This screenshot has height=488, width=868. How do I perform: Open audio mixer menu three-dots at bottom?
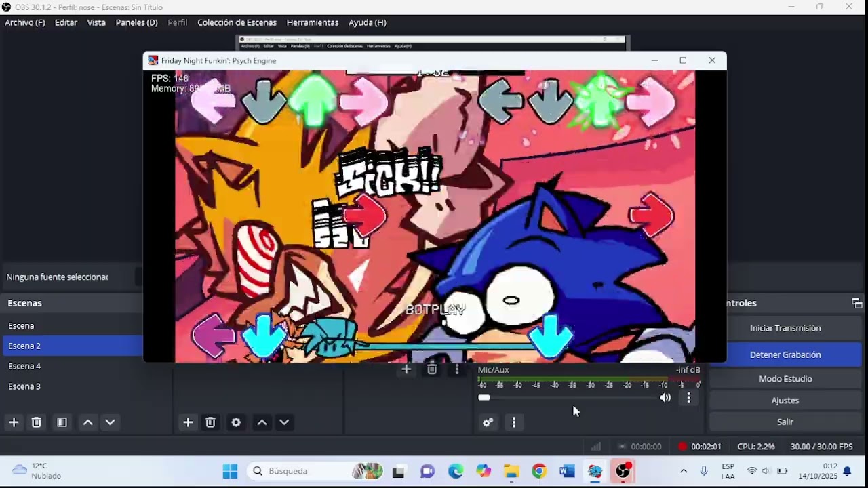click(x=513, y=422)
